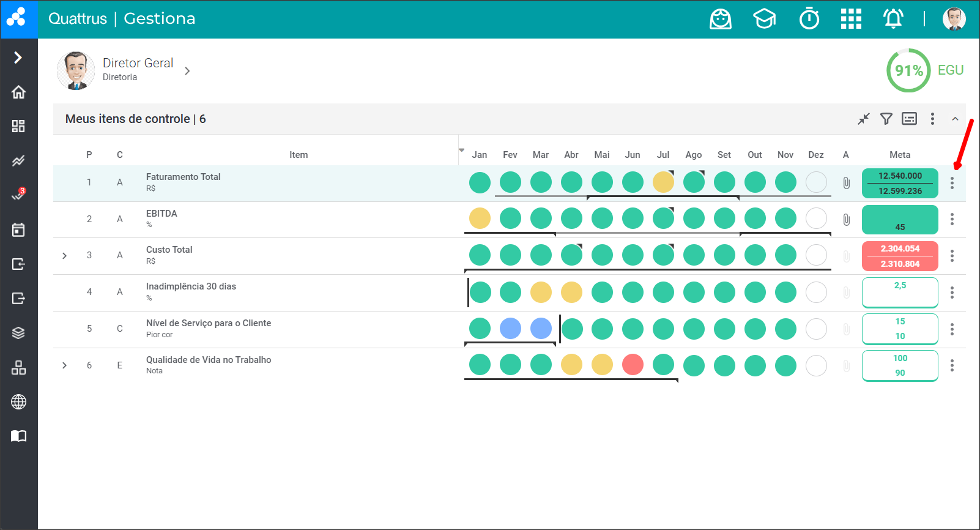The height and width of the screenshot is (530, 980).
Task: Click the Faturamento Total item name
Action: click(x=183, y=177)
